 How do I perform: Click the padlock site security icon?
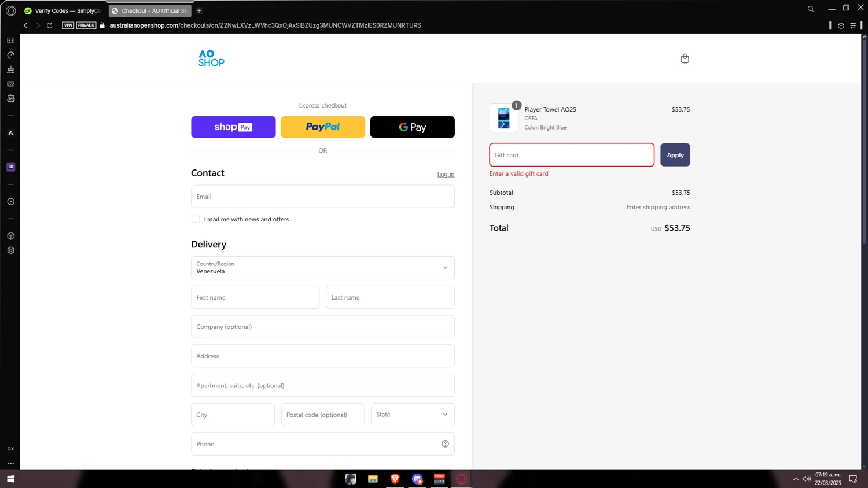[102, 25]
